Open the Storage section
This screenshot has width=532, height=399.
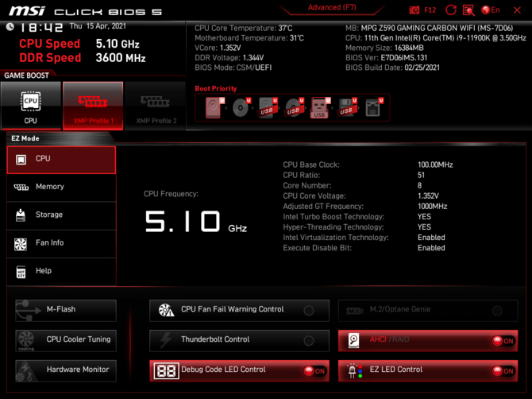click(x=61, y=215)
